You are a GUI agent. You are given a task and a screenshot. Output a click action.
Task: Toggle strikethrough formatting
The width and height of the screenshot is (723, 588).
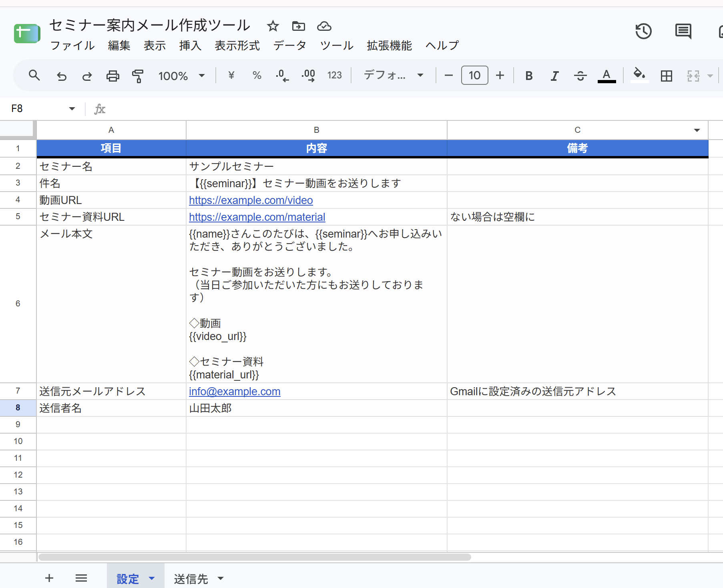coord(580,76)
